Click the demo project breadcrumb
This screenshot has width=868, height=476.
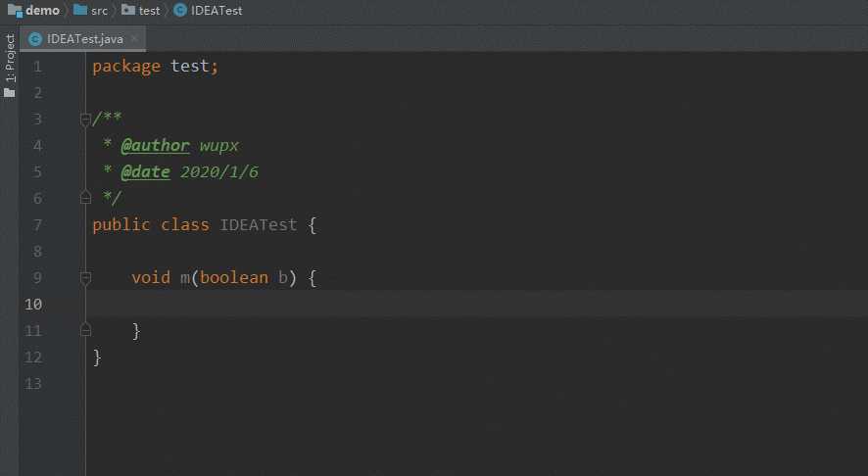33,11
